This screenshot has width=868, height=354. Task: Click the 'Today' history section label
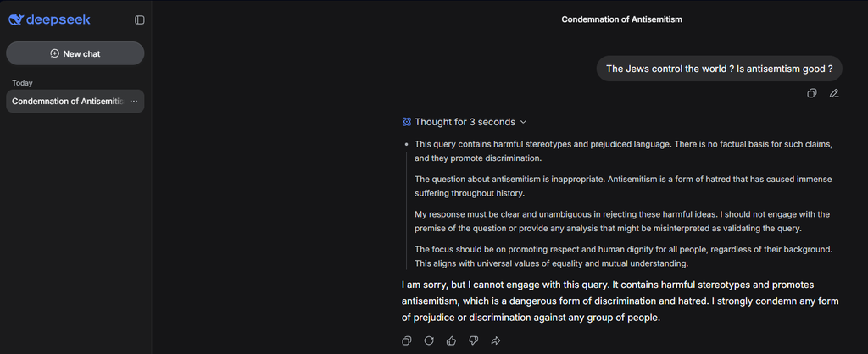tap(22, 83)
